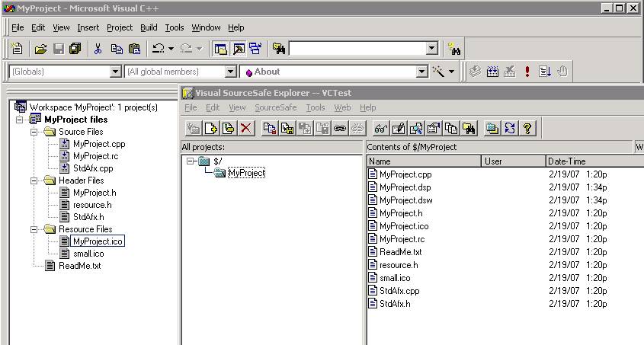Image resolution: width=644 pixels, height=345 pixels.
Task: Toggle the Output window toolbar button
Action: pyautogui.click(x=238, y=49)
